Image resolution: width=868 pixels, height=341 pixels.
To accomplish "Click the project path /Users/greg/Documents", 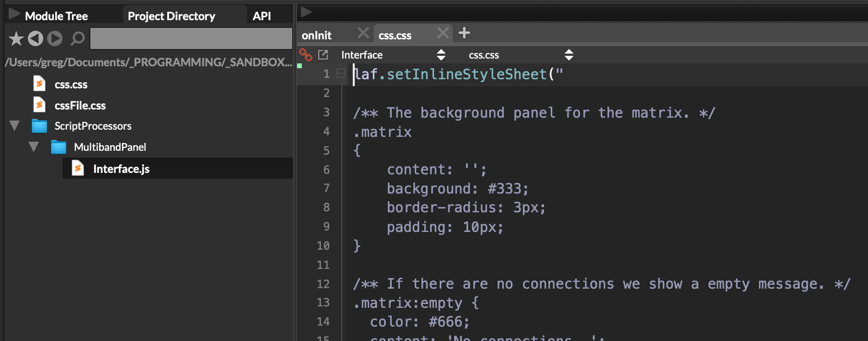I will click(149, 62).
